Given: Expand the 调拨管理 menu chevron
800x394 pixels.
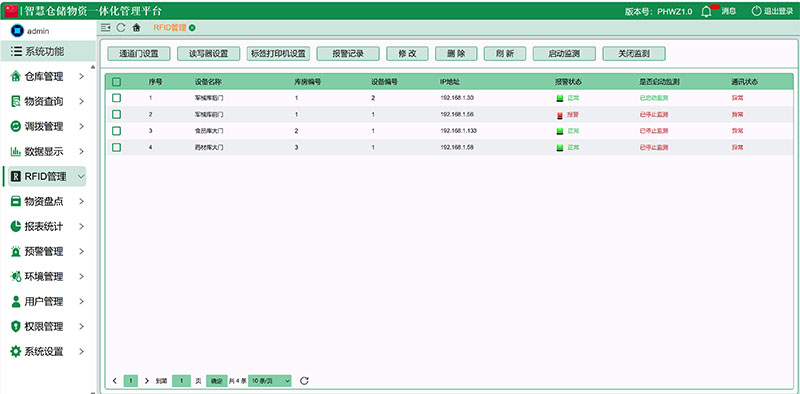Looking at the screenshot, I should coord(82,127).
